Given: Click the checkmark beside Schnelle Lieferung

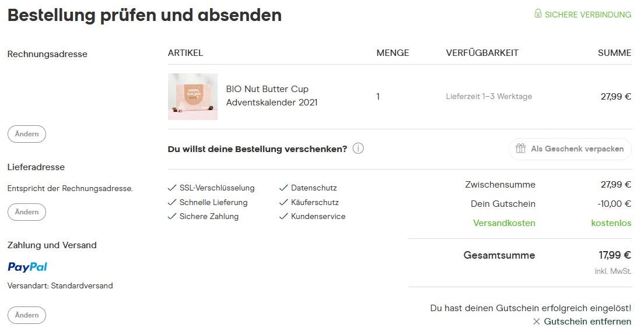Looking at the screenshot, I should tap(172, 202).
